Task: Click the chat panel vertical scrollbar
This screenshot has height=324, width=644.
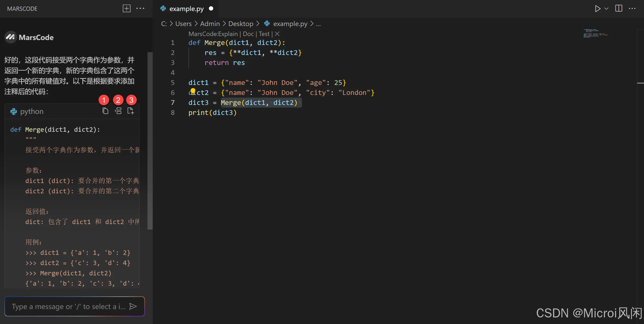Action: click(150, 140)
